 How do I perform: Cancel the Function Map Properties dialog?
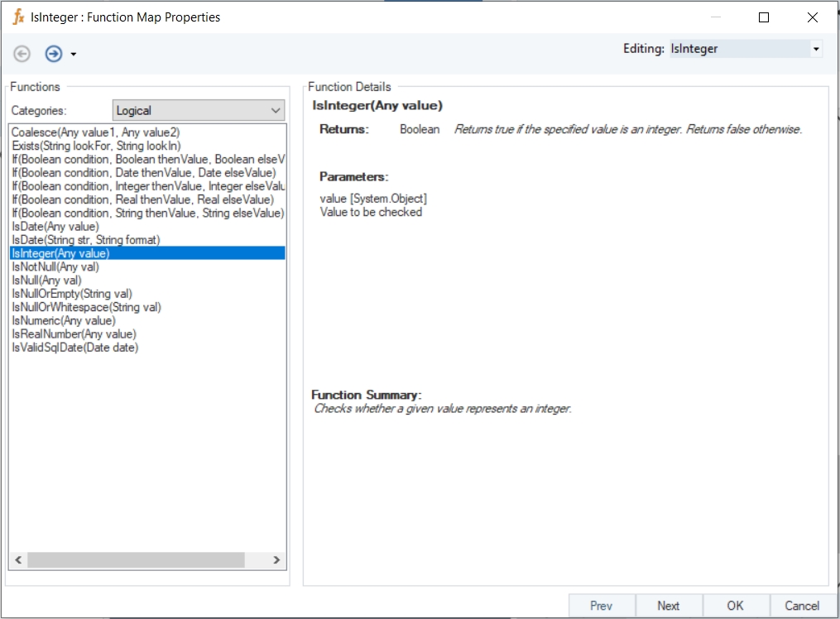click(801, 606)
